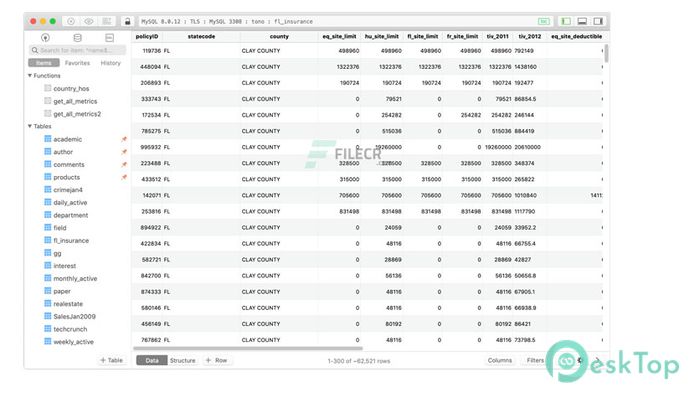This screenshot has height=400, width=700.
Task: Collapse the Functions tree section
Action: coord(30,75)
